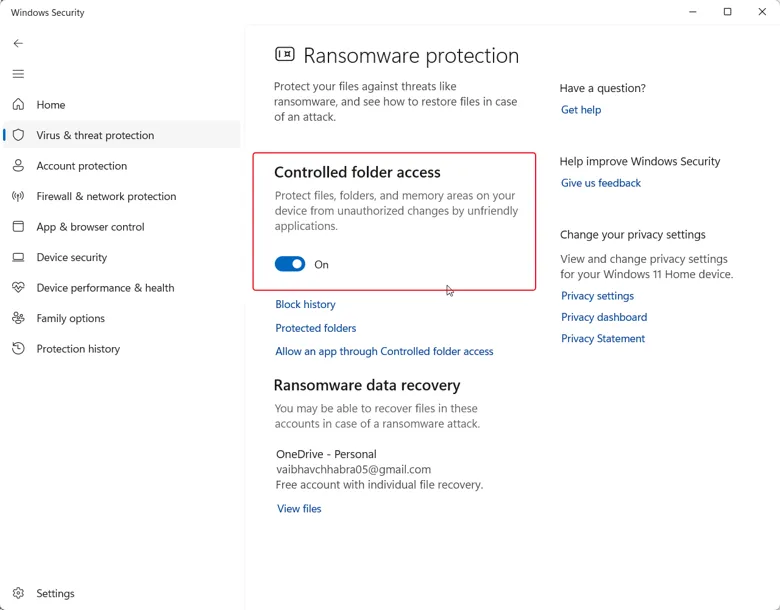Viewport: 780px width, 610px height.
Task: Open Privacy Statement link
Action: coord(603,338)
